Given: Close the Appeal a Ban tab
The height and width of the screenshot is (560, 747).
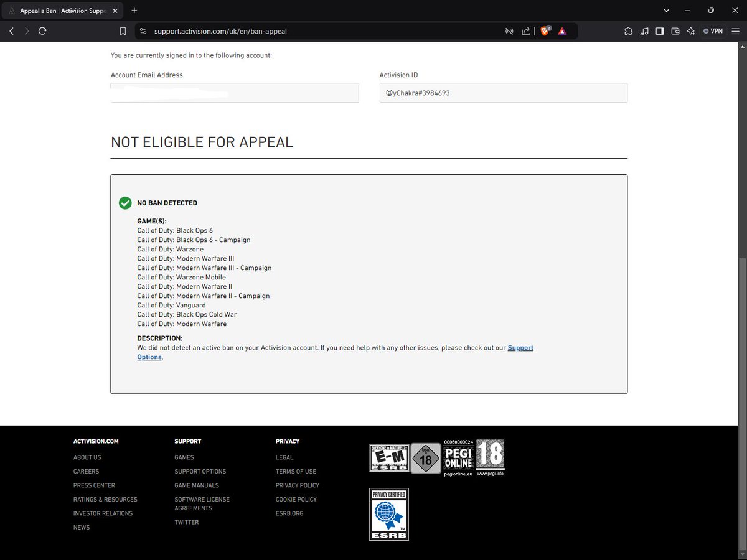Looking at the screenshot, I should coord(115,11).
